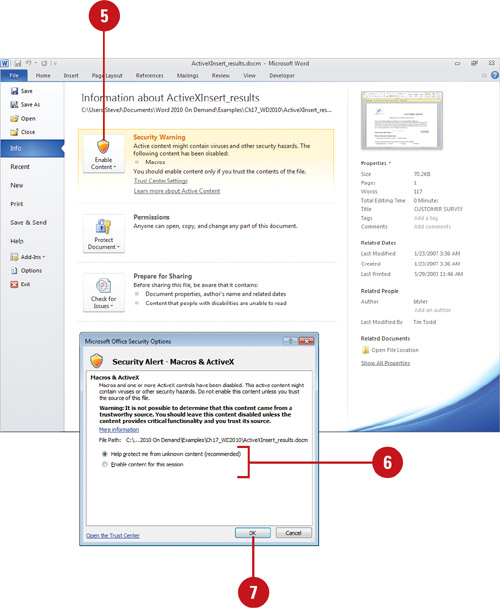Click the document preview thumbnail
The image size is (500, 608).
tap(401, 120)
